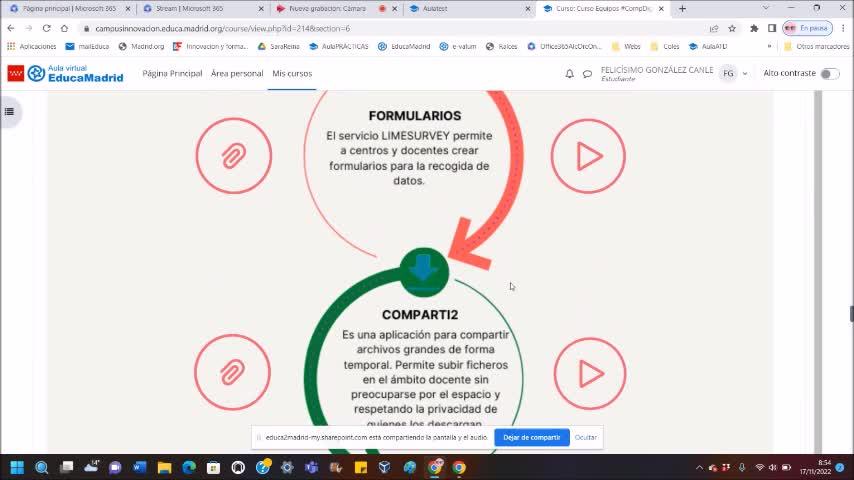Show hidden system tray icons
Viewport: 854px width, 480px height.
pyautogui.click(x=699, y=467)
